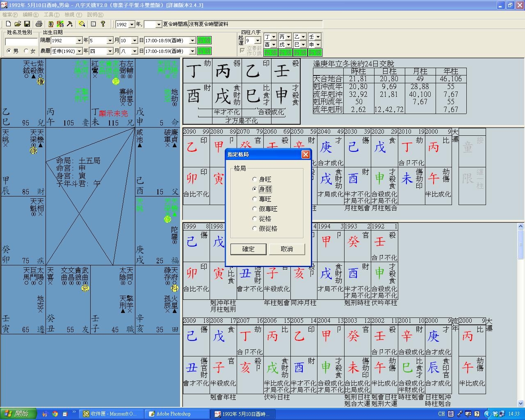
Task: Open the 農曆 day 八 dropdown
Action: (x=134, y=51)
